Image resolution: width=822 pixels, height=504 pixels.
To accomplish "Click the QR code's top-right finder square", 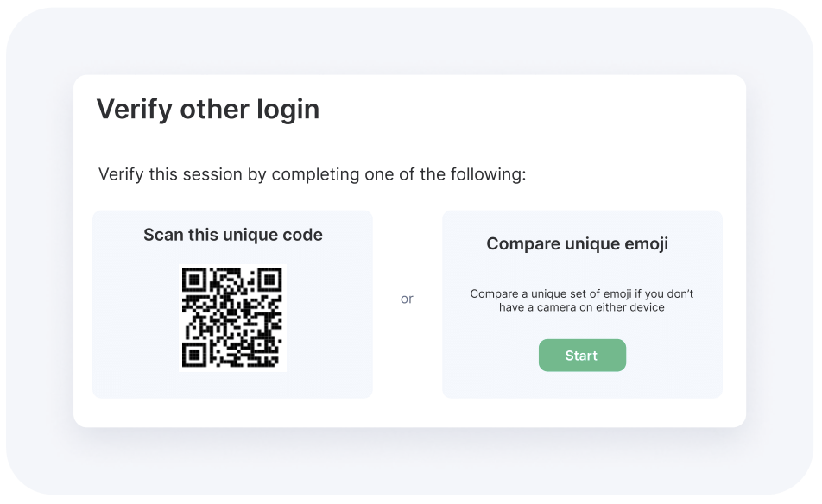I will pos(269,280).
